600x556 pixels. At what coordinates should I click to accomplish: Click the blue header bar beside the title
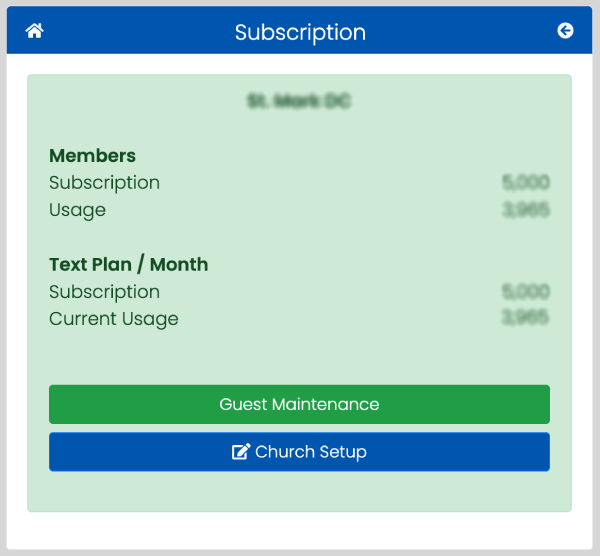point(459,31)
